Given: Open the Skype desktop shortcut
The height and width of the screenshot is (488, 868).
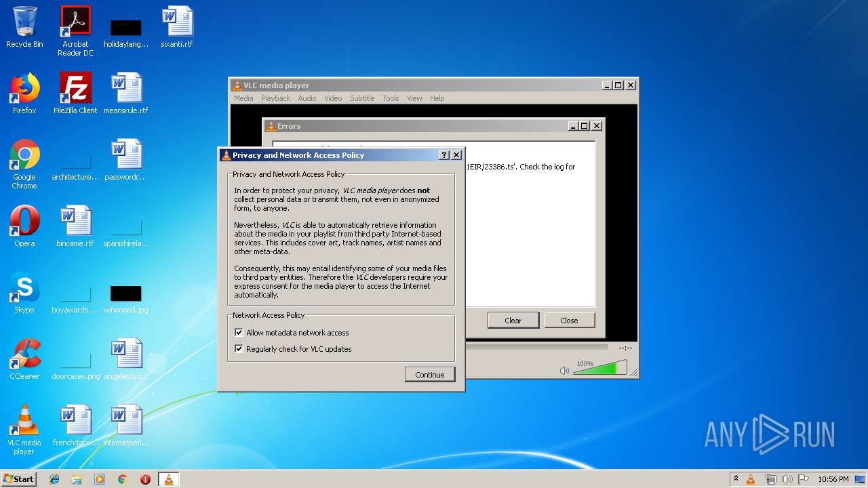Looking at the screenshot, I should pos(24,293).
